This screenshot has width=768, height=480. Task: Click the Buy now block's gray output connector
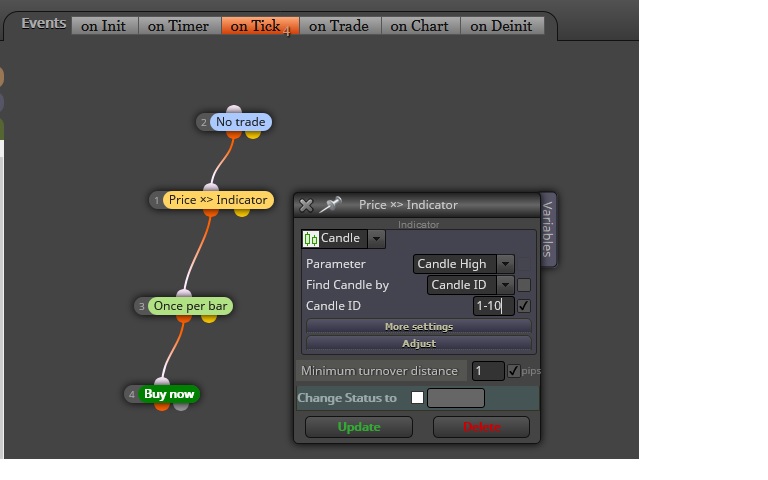point(181,406)
